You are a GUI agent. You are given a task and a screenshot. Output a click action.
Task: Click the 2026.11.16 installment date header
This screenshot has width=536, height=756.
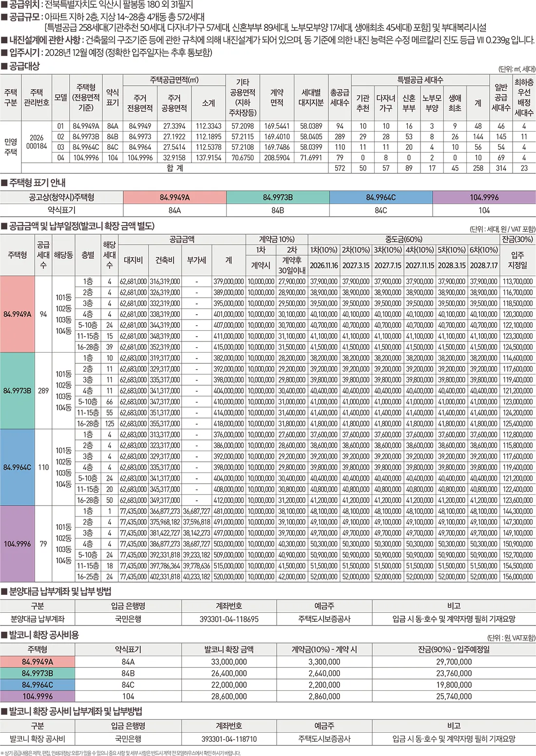324,265
